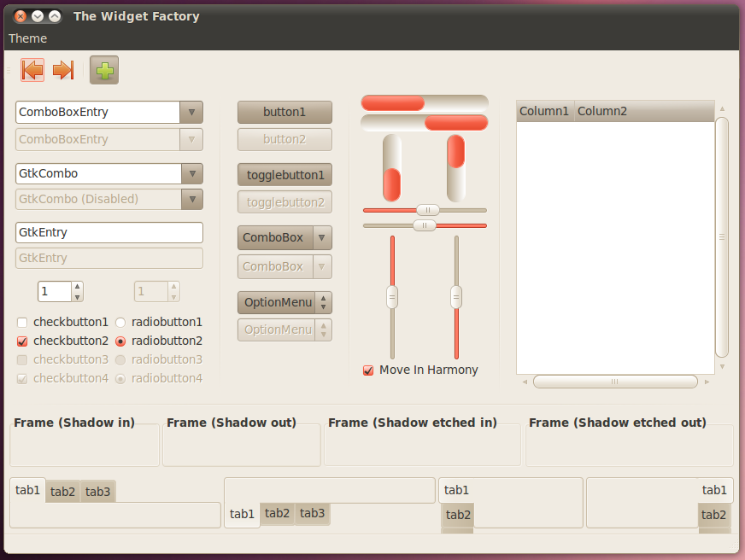Select tab2 in the left-tabbed notebook
Viewport: 745px width, 560px height.
tap(458, 515)
